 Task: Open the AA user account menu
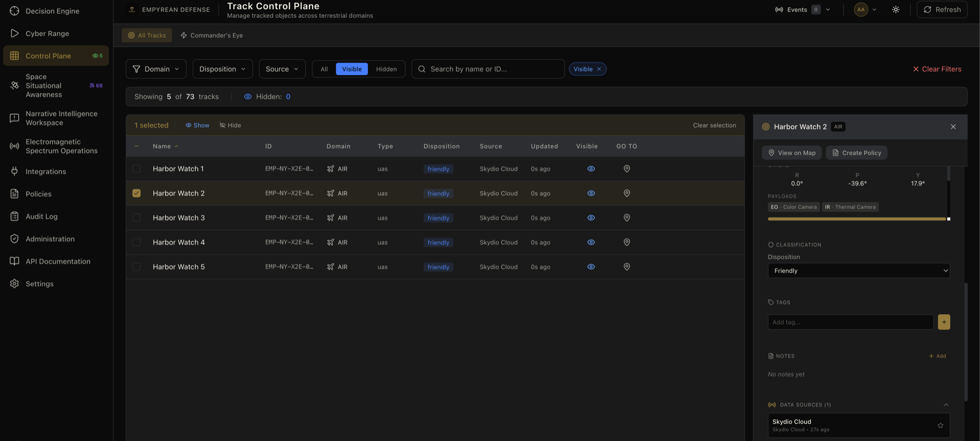[x=865, y=10]
